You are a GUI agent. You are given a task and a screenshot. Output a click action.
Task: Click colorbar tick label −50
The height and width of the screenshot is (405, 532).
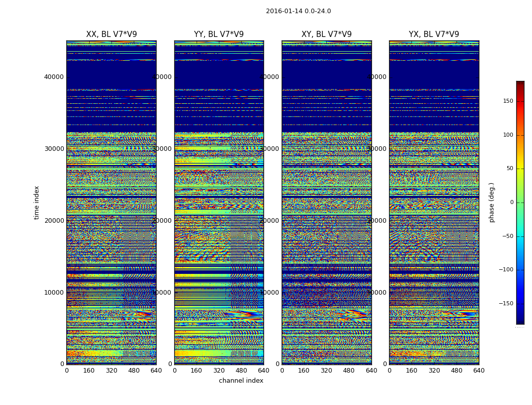click(x=508, y=236)
